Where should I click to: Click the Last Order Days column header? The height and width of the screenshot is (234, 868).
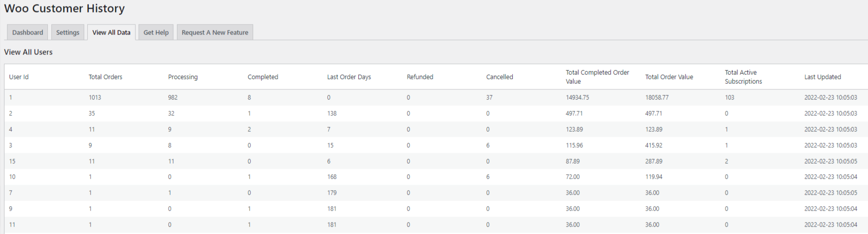[349, 77]
